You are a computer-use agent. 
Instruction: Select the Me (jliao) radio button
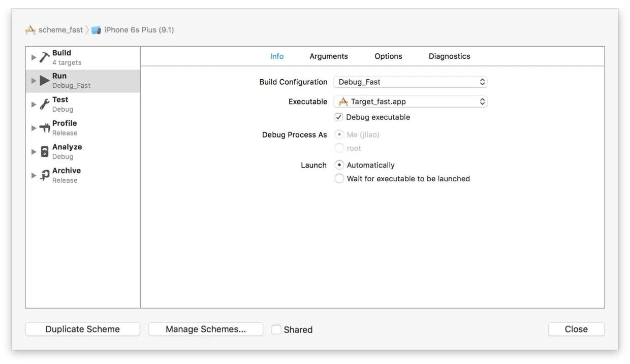[339, 135]
